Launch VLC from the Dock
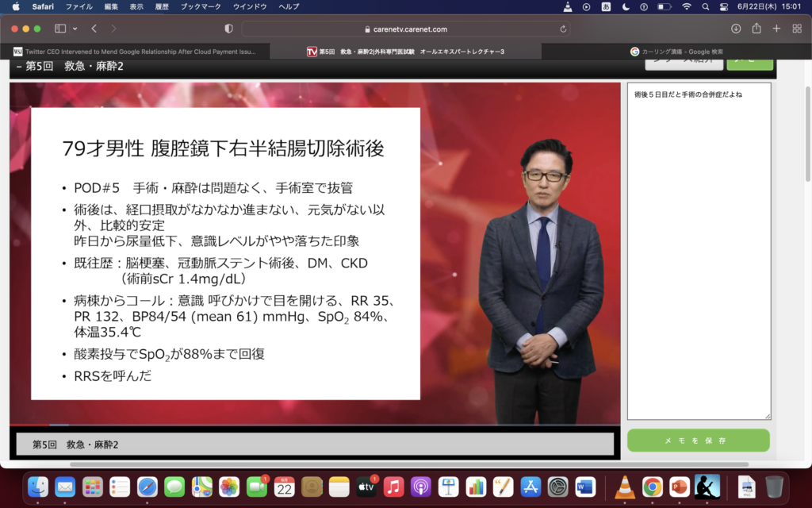 pos(625,487)
